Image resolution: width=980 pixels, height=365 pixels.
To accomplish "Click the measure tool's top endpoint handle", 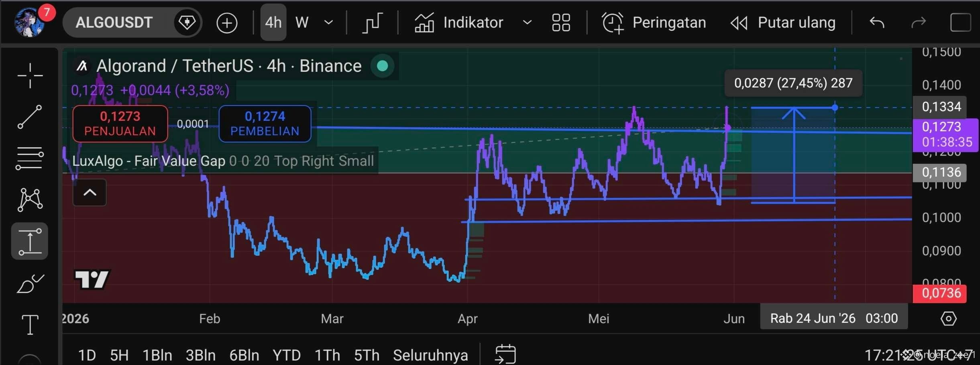I will click(835, 108).
